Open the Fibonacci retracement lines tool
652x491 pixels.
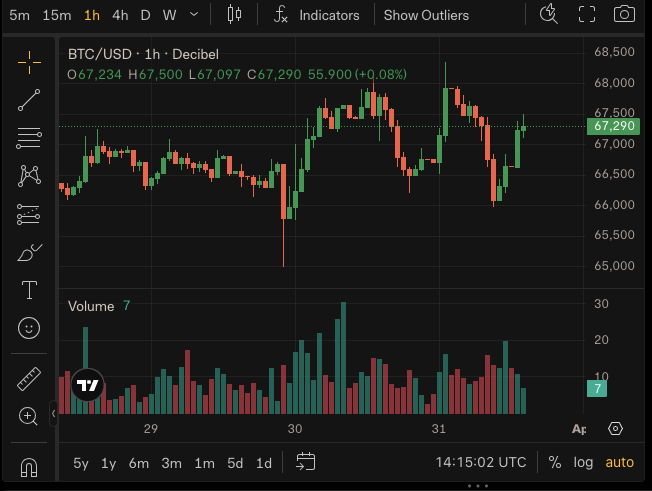click(29, 138)
